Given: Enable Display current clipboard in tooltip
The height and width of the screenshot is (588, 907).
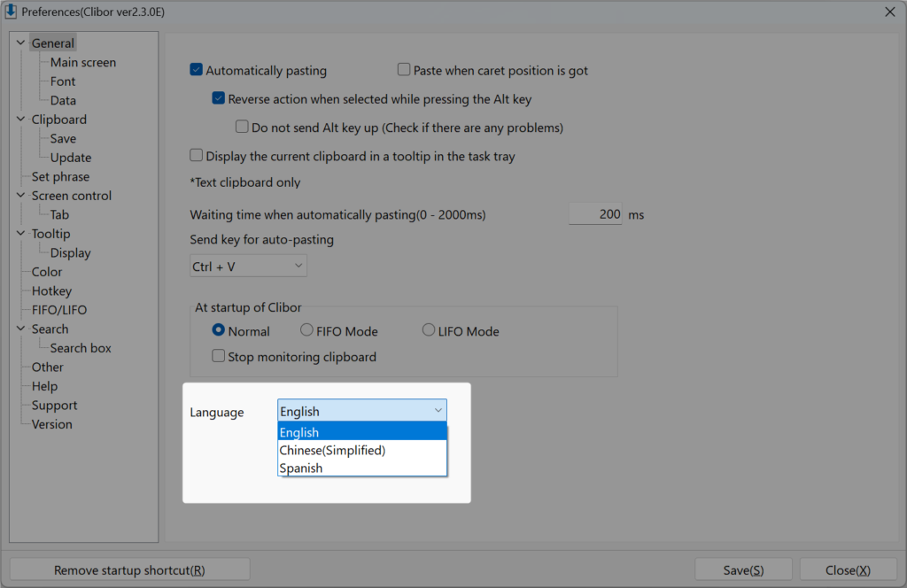Looking at the screenshot, I should coord(196,156).
